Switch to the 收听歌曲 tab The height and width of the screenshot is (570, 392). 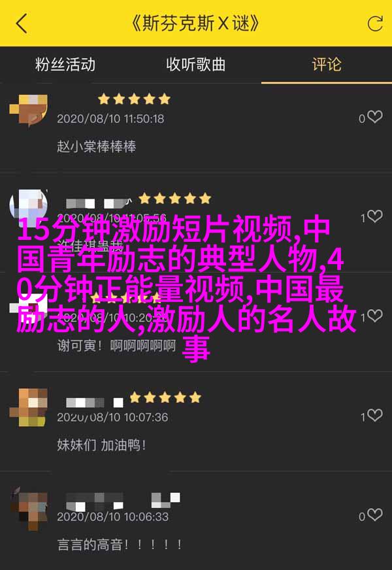(195, 65)
